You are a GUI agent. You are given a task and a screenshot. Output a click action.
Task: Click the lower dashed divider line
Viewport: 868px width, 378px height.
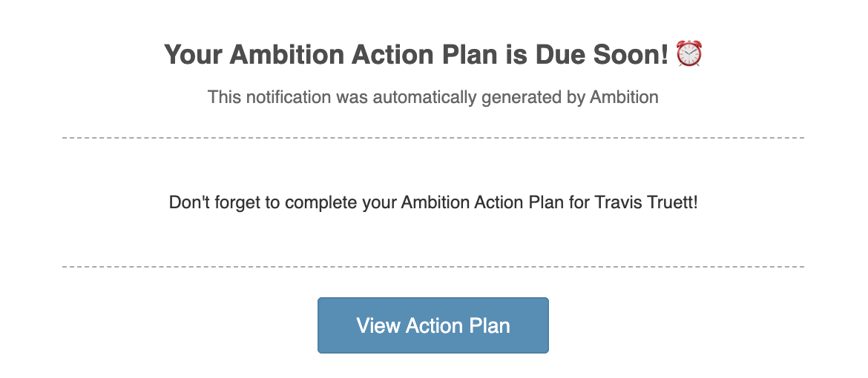pos(433,266)
